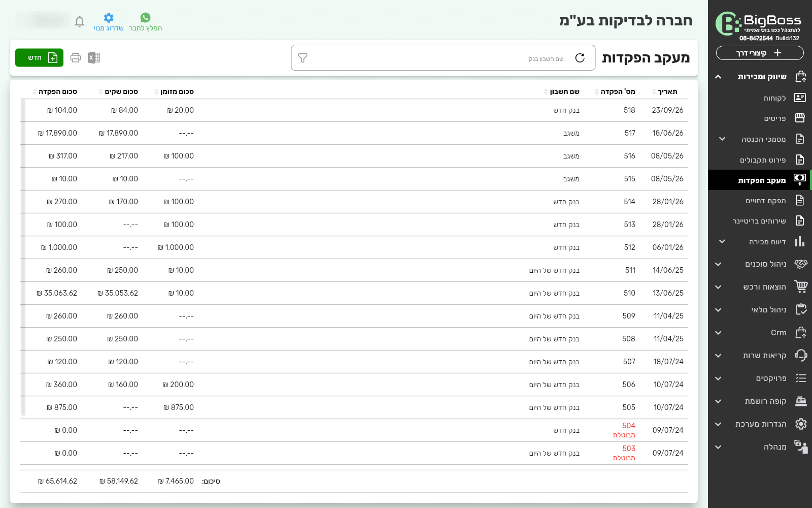Click the ניהול מלאי clipboard icon
This screenshot has width=812, height=508.
point(801,309)
